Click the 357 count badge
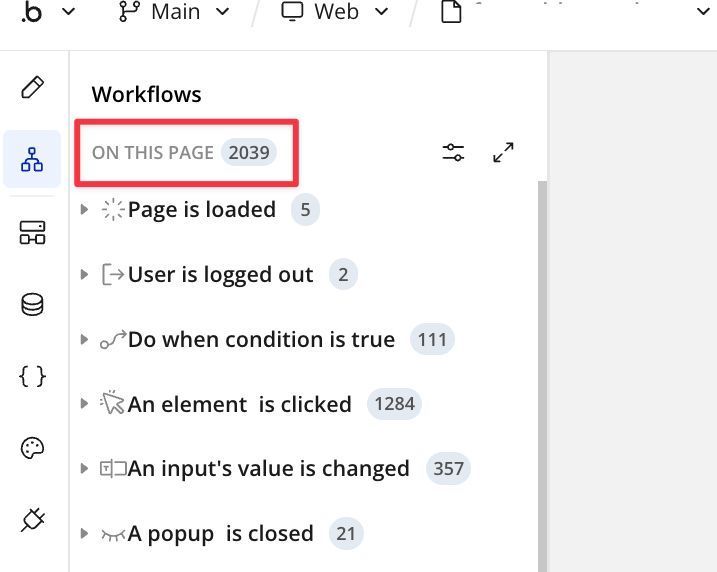 click(448, 469)
